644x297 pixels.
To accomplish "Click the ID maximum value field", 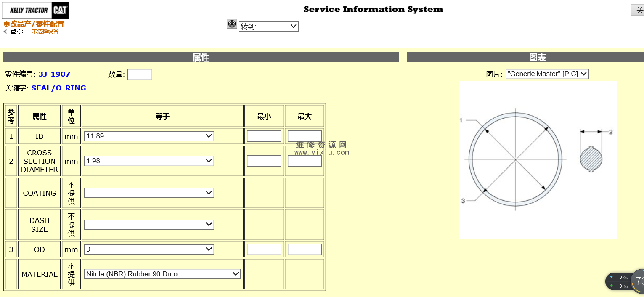I will click(x=305, y=136).
